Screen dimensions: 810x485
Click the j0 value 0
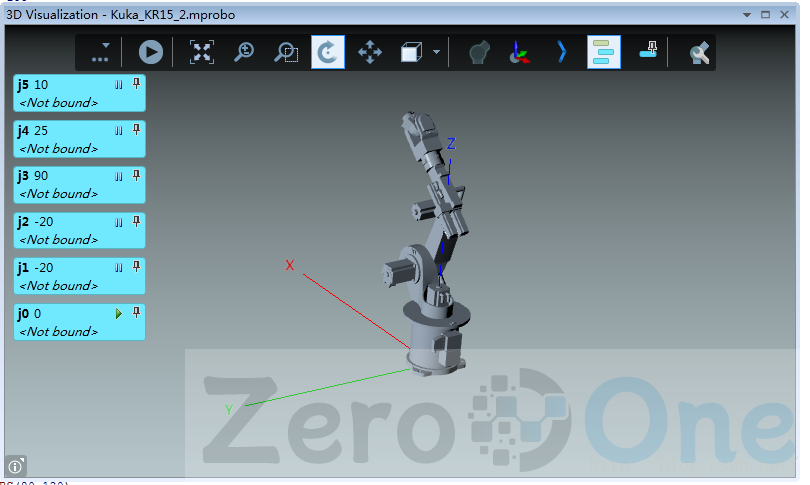click(37, 314)
